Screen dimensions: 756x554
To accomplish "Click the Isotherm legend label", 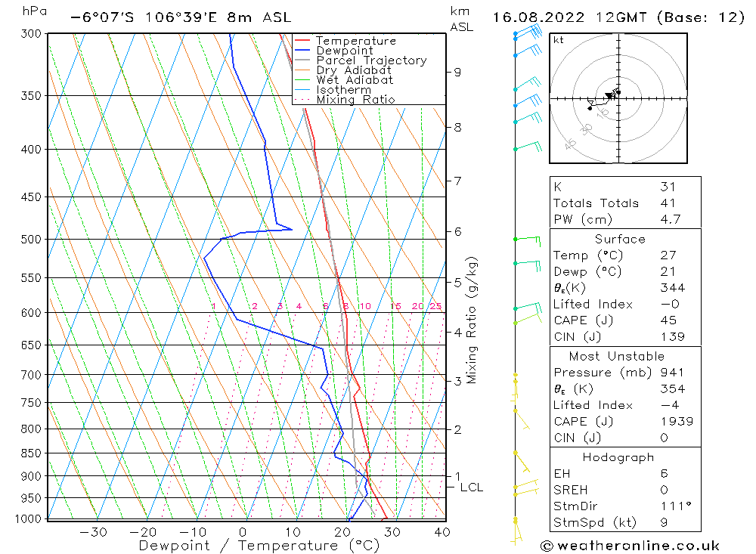I will point(344,90).
